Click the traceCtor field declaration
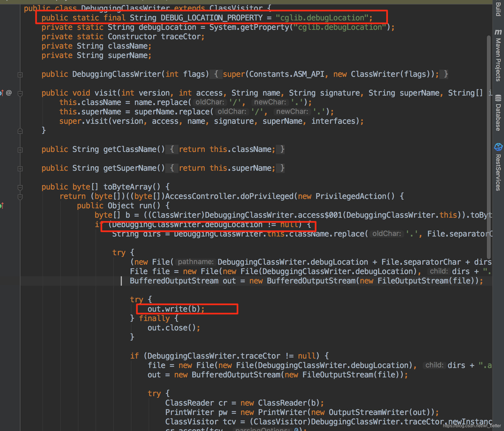The width and height of the screenshot is (504, 431). point(123,36)
